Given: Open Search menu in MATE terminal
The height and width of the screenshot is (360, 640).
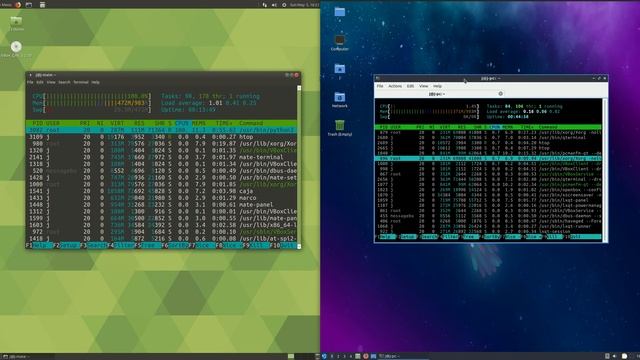Looking at the screenshot, I should [x=64, y=82].
